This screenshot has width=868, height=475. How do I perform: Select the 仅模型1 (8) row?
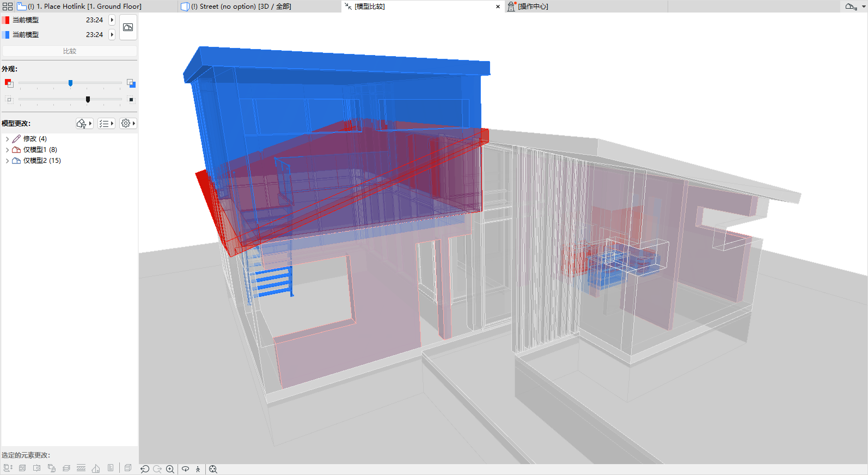(x=69, y=150)
